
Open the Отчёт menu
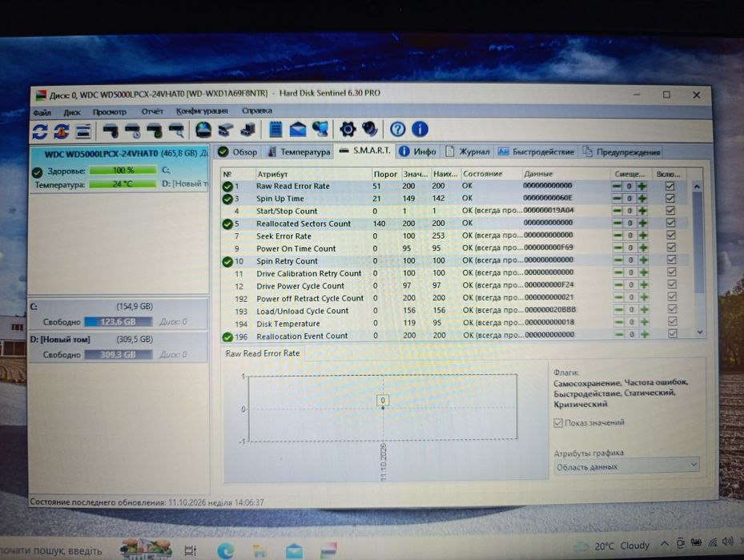[x=152, y=111]
